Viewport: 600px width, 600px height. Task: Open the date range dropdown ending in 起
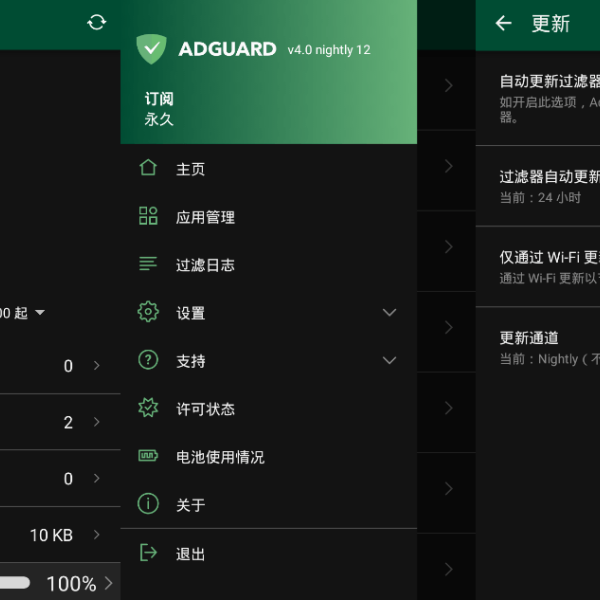click(x=22, y=313)
